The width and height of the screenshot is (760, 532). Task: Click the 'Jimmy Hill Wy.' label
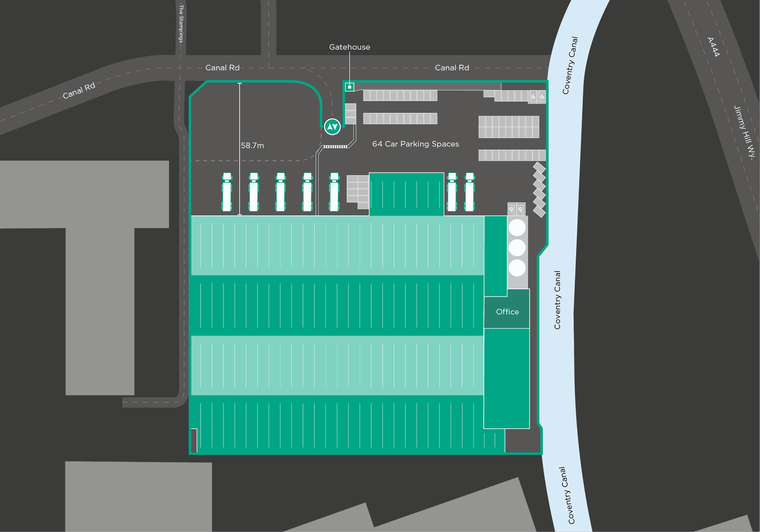744,132
